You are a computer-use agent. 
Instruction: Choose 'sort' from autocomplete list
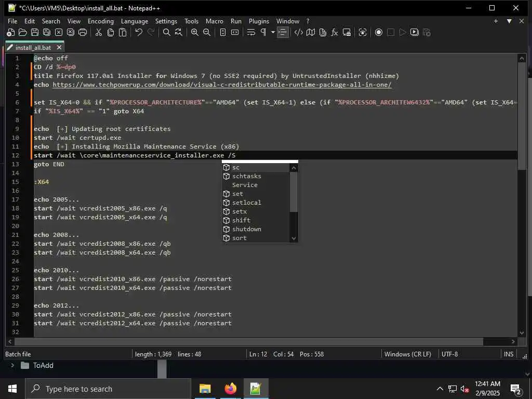256,238
